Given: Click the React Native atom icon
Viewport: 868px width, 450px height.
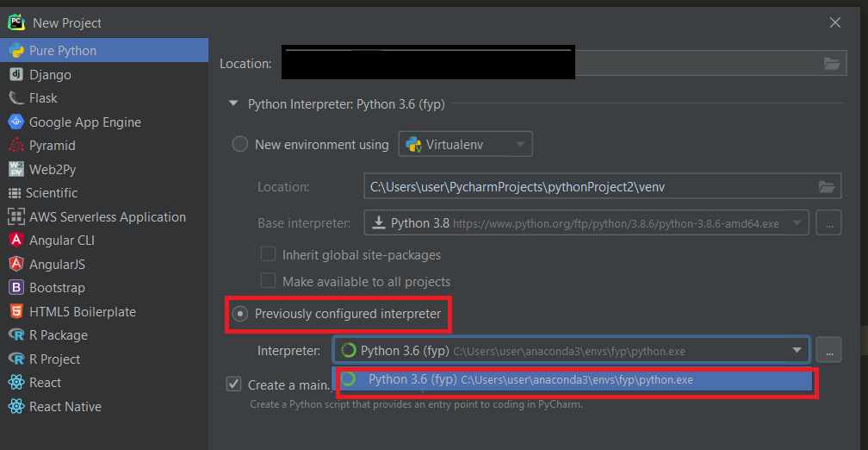Looking at the screenshot, I should click(15, 407).
